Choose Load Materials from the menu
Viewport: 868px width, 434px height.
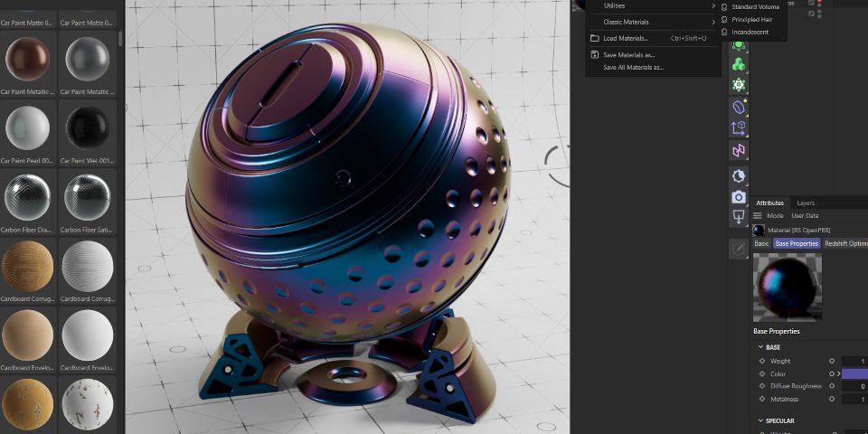(x=626, y=38)
